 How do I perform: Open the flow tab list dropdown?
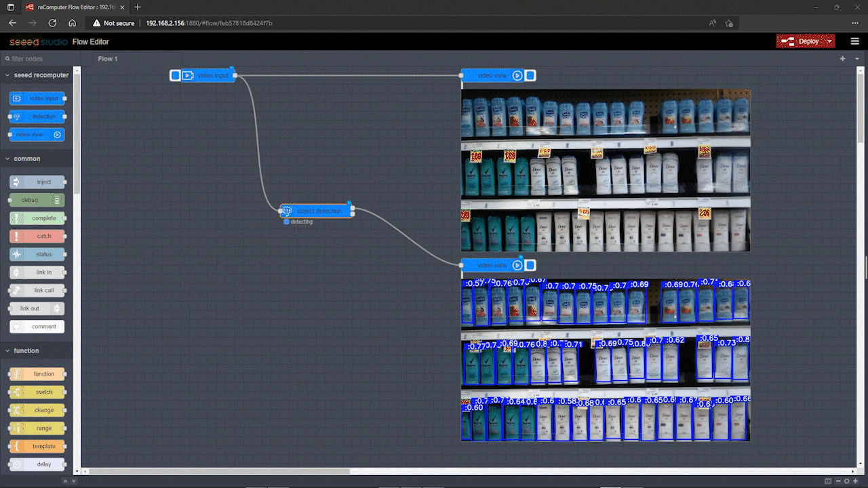pos(858,59)
